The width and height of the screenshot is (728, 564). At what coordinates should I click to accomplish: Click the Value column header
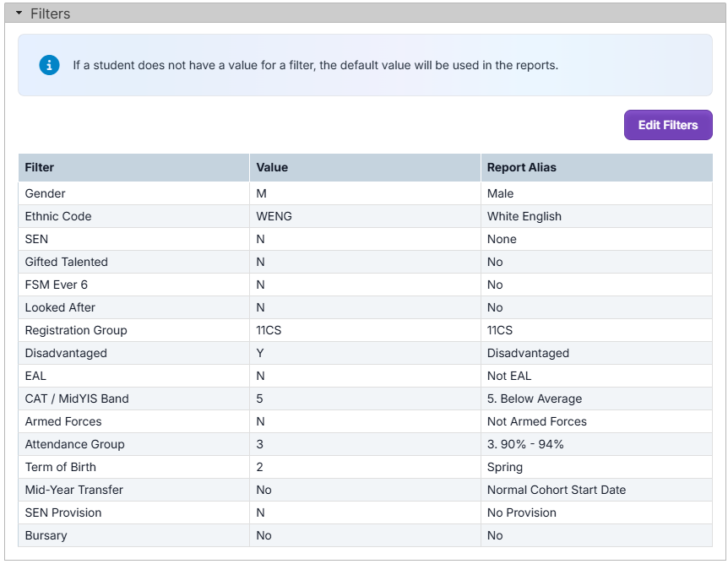(x=272, y=167)
